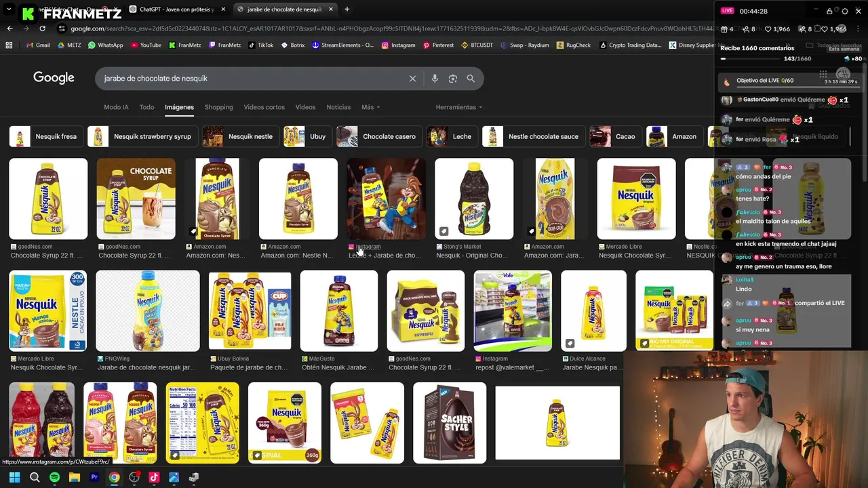Expand the Herramientas tools dropdown
The width and height of the screenshot is (868, 488).
tap(458, 107)
